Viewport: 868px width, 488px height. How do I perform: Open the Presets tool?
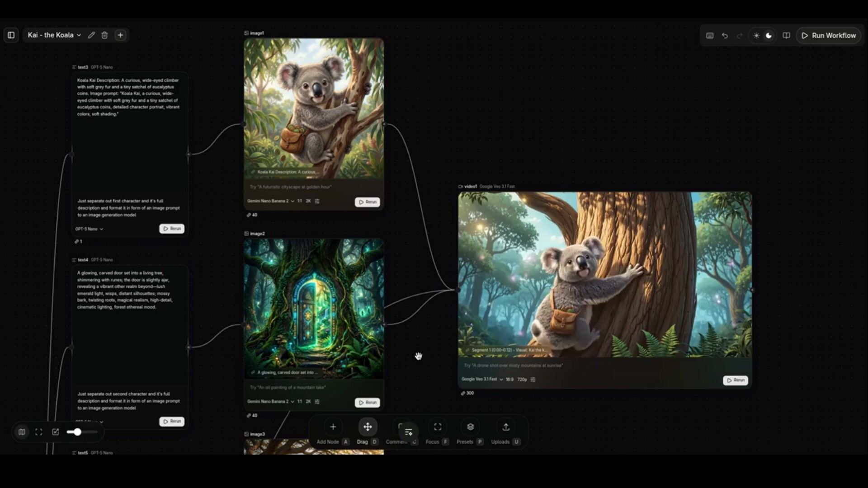(x=470, y=427)
